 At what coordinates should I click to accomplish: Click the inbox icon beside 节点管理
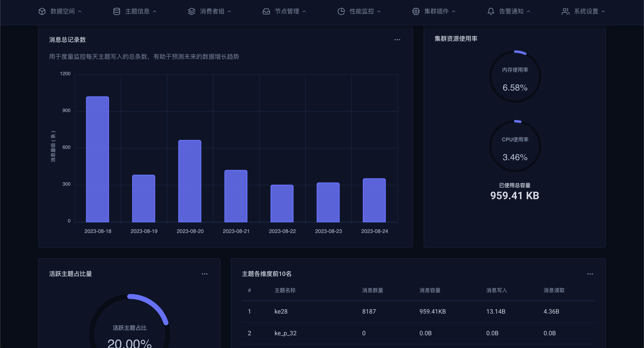coord(266,11)
